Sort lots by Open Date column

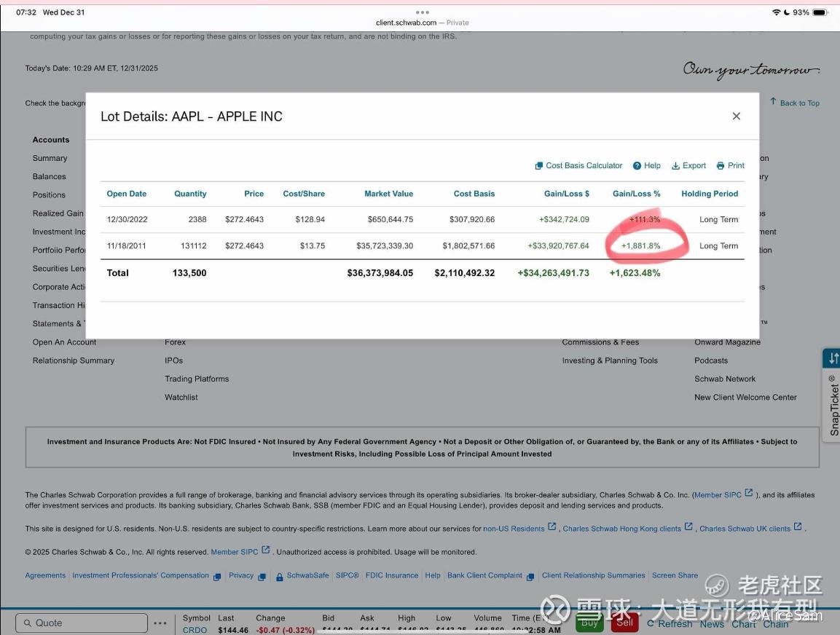click(x=126, y=194)
